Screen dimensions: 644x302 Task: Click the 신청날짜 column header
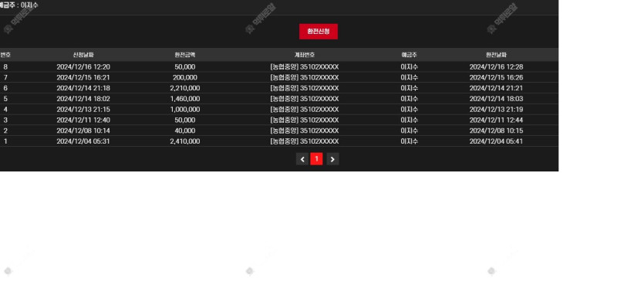83,55
